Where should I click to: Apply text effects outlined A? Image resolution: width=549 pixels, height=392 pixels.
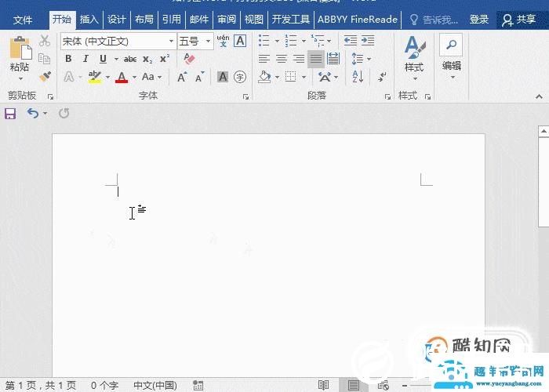tap(69, 77)
